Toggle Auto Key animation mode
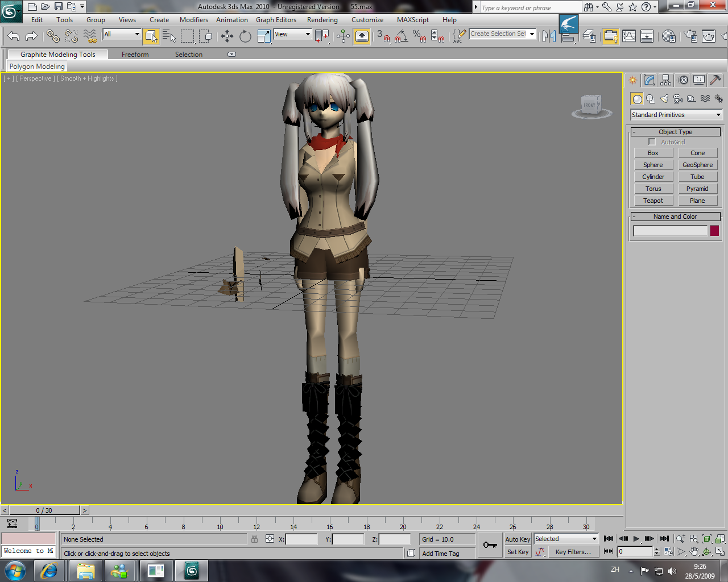Screen dimensions: 728x582 (x=518, y=539)
